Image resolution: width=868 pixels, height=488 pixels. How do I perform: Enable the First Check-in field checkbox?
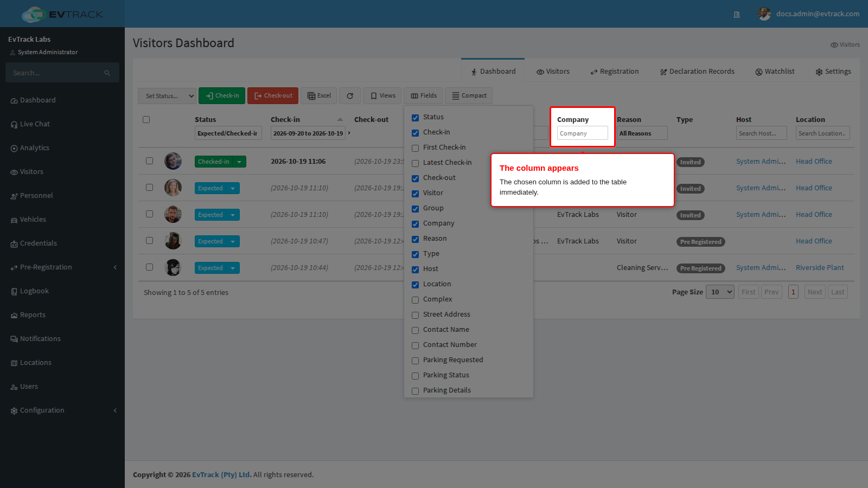click(415, 148)
